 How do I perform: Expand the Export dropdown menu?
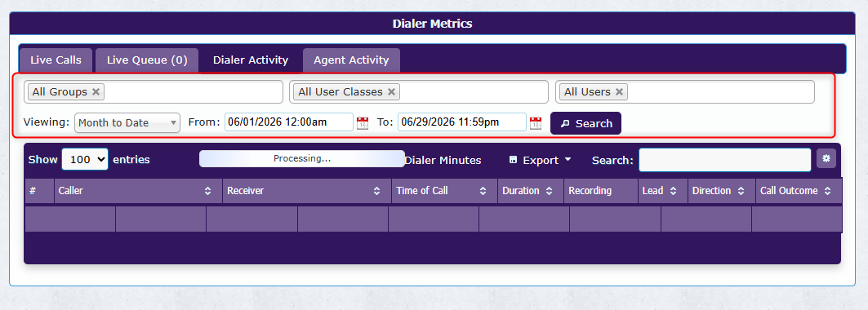tap(541, 160)
